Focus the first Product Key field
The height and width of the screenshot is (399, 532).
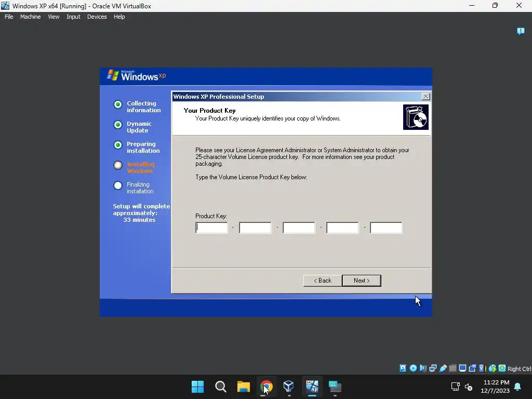pyautogui.click(x=212, y=228)
